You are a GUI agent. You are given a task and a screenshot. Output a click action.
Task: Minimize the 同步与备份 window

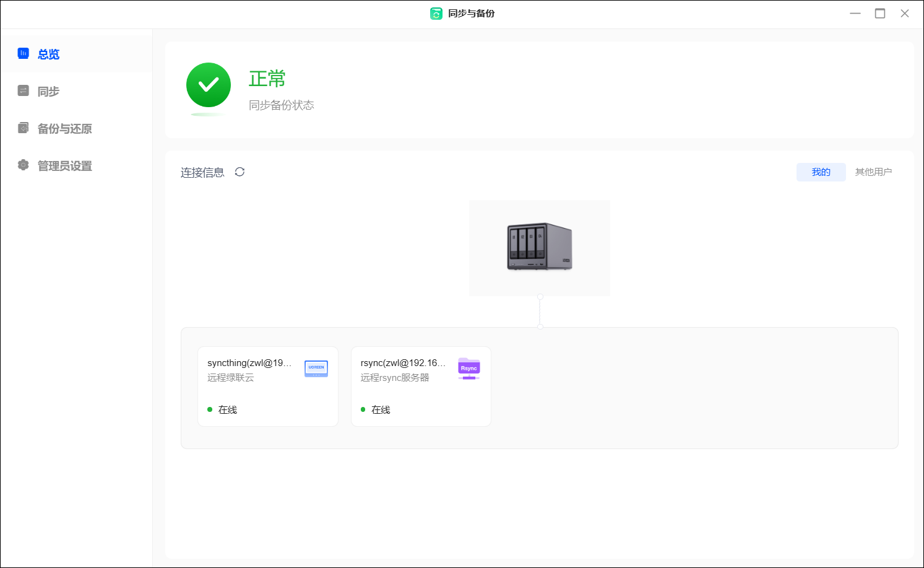click(855, 14)
